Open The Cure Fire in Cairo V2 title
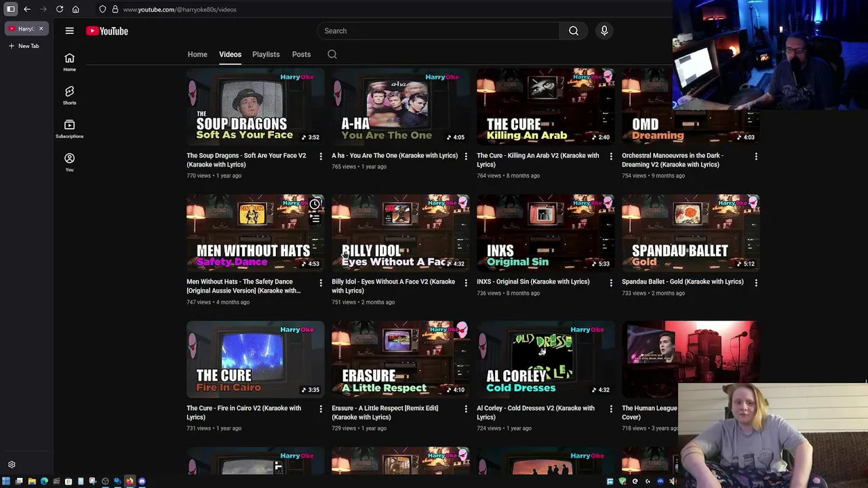This screenshot has height=488, width=868. click(244, 413)
